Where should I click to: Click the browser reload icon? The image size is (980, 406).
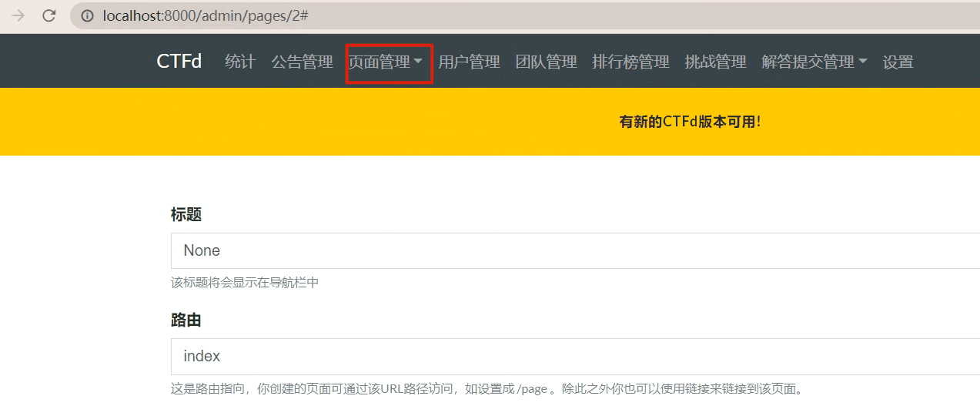(x=48, y=15)
